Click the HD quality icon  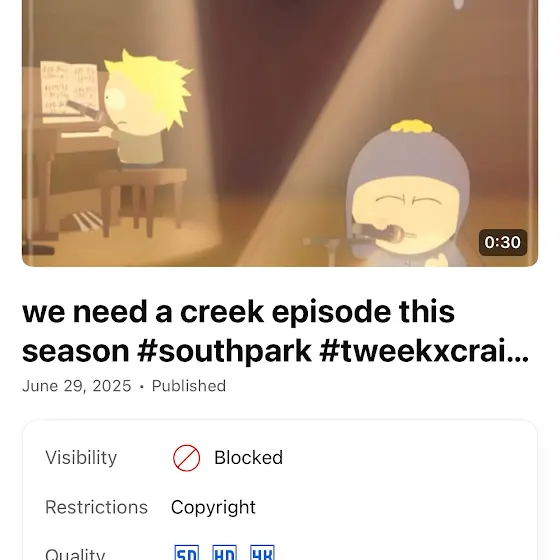(x=224, y=553)
